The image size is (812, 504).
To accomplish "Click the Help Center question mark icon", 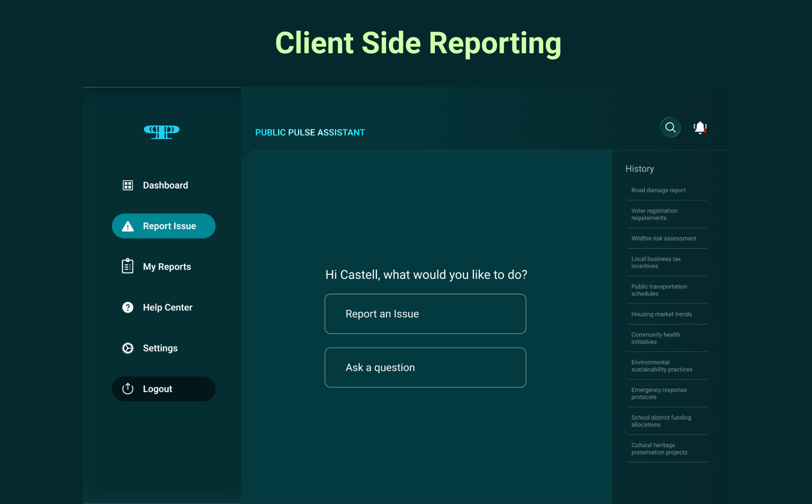I will pyautogui.click(x=128, y=307).
